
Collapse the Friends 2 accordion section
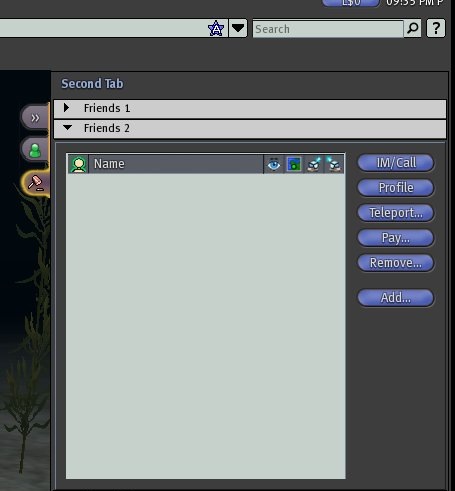pos(250,129)
